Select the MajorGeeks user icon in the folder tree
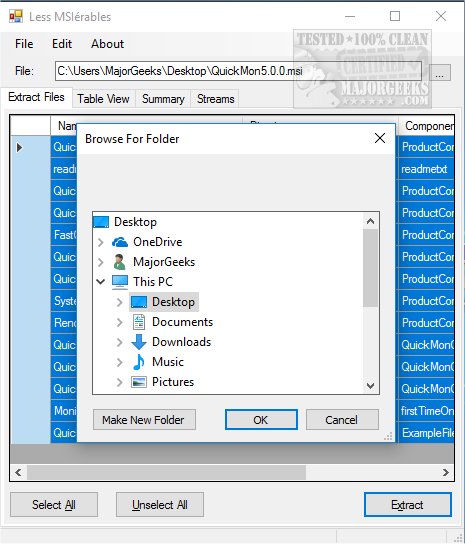 point(119,262)
